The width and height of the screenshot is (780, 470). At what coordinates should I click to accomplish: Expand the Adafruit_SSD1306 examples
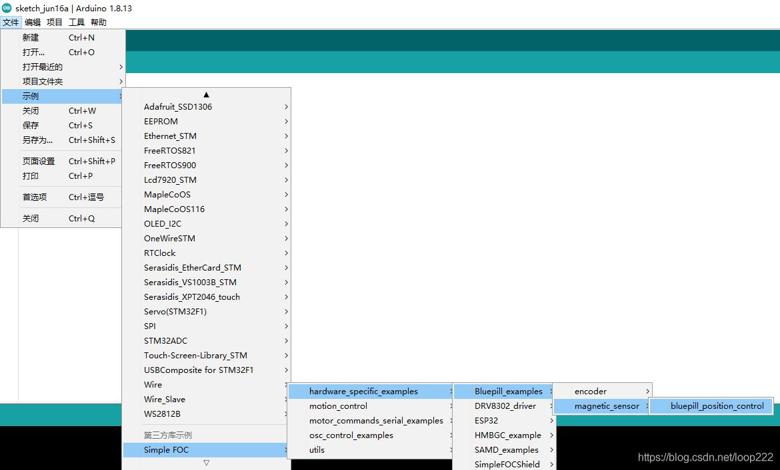click(x=206, y=107)
